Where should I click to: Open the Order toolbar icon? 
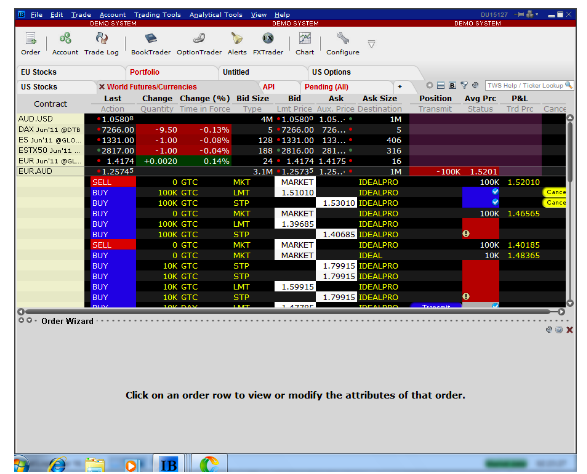coord(30,44)
